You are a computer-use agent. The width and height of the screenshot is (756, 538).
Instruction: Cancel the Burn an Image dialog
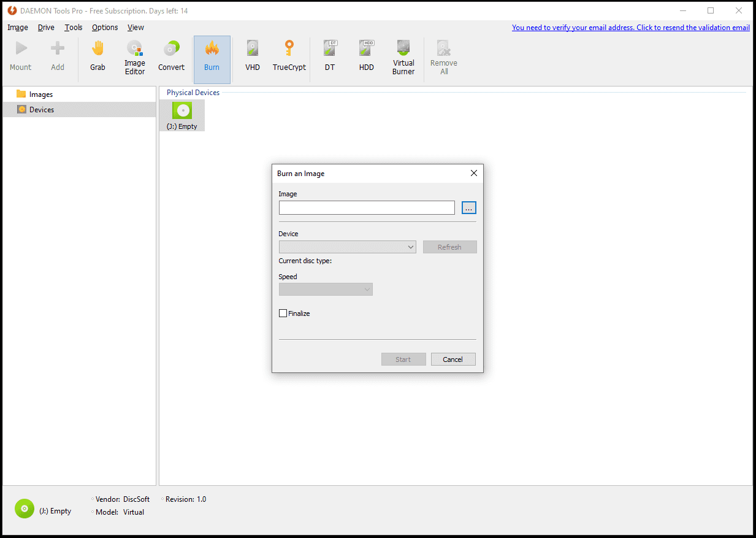[x=453, y=359]
